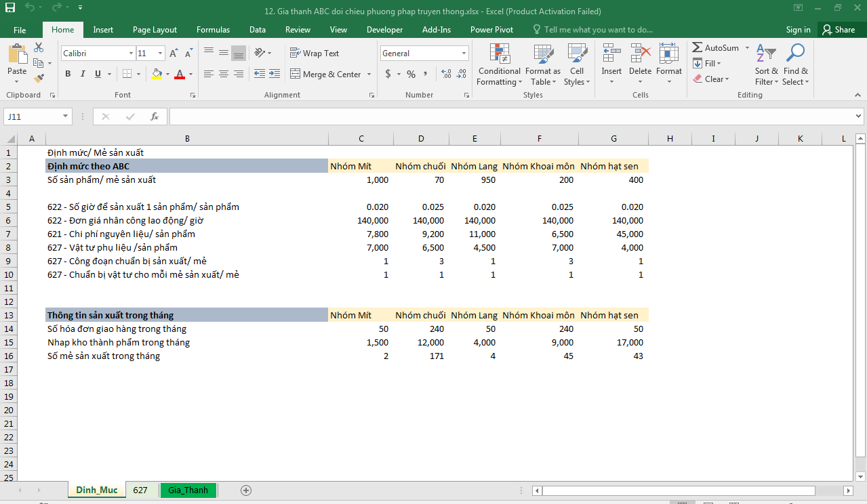This screenshot has height=504, width=867.
Task: Undo the last action
Action: coord(29,8)
